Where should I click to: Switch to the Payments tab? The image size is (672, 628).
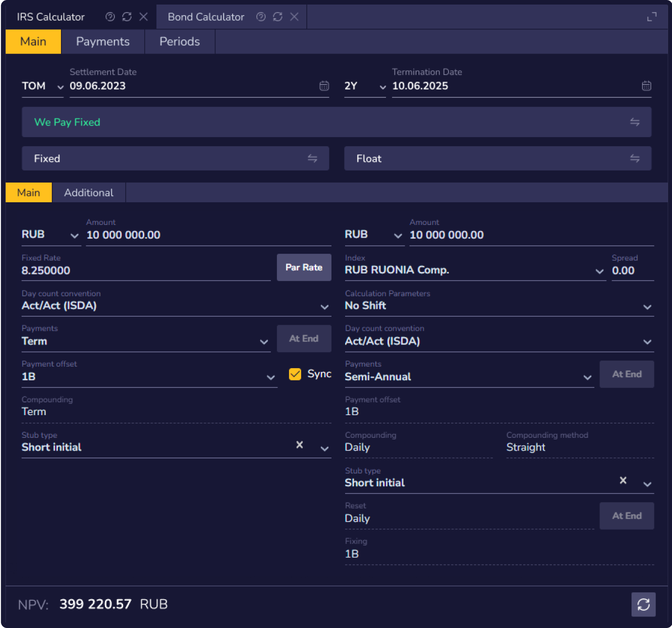point(103,41)
